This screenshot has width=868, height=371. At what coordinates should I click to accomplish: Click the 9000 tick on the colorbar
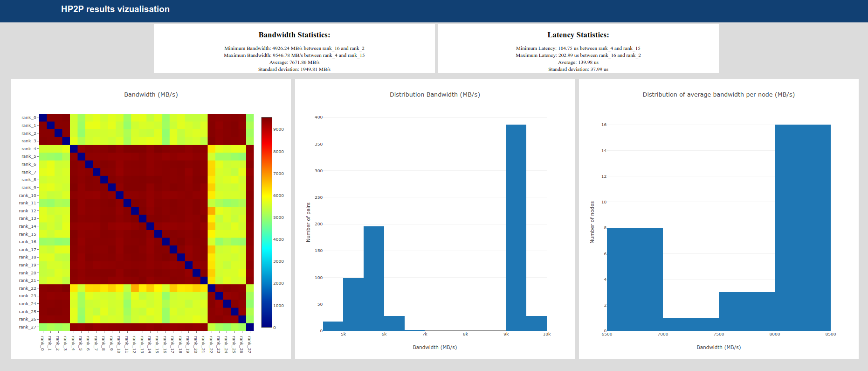pos(278,129)
